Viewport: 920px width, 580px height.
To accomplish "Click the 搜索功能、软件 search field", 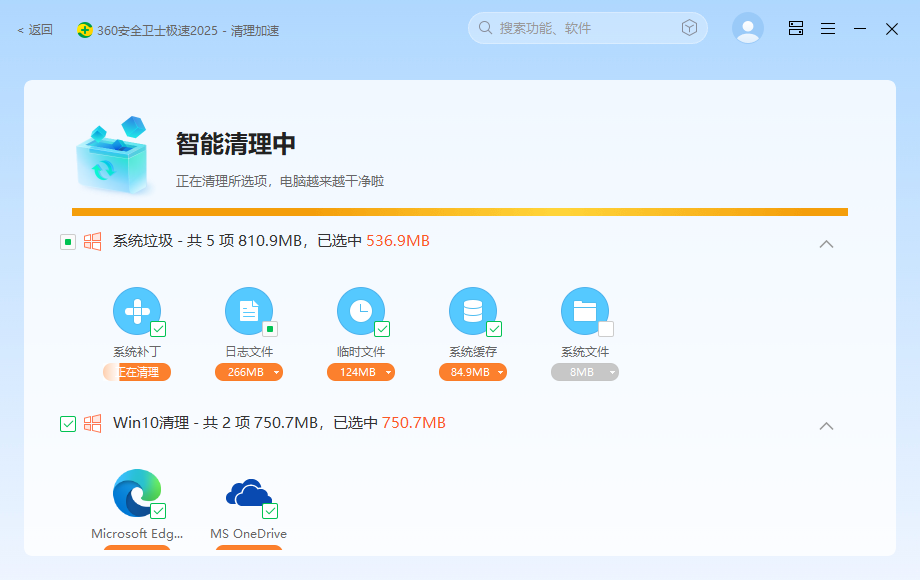I will pyautogui.click(x=580, y=28).
